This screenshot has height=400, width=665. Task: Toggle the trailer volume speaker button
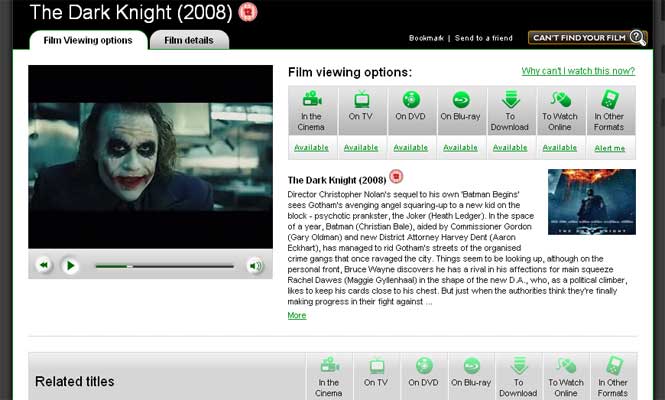pos(255,266)
